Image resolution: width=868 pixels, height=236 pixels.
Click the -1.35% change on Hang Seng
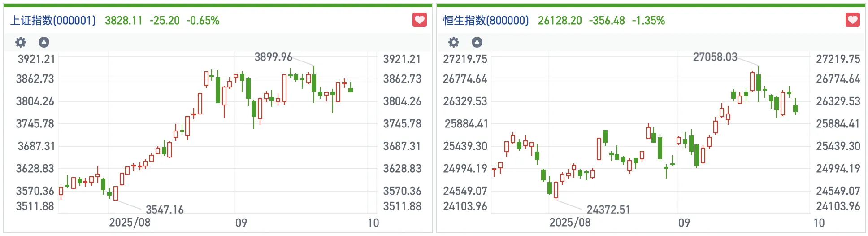648,21
